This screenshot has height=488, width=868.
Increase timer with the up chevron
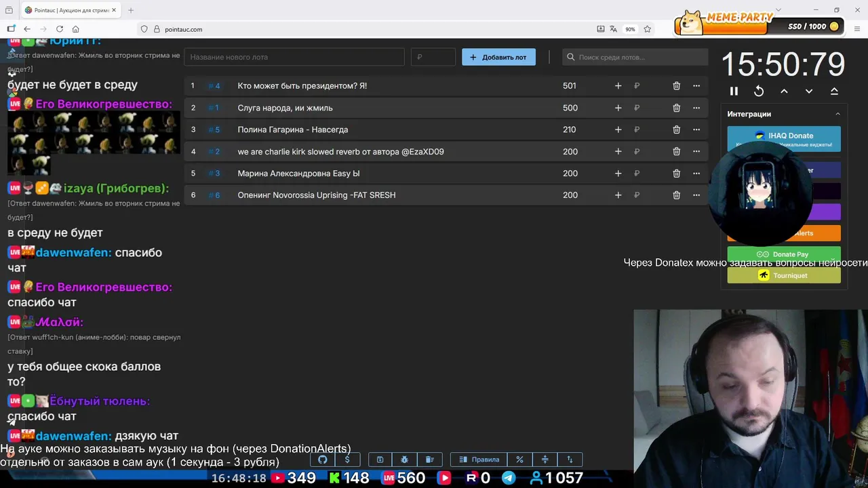(784, 91)
